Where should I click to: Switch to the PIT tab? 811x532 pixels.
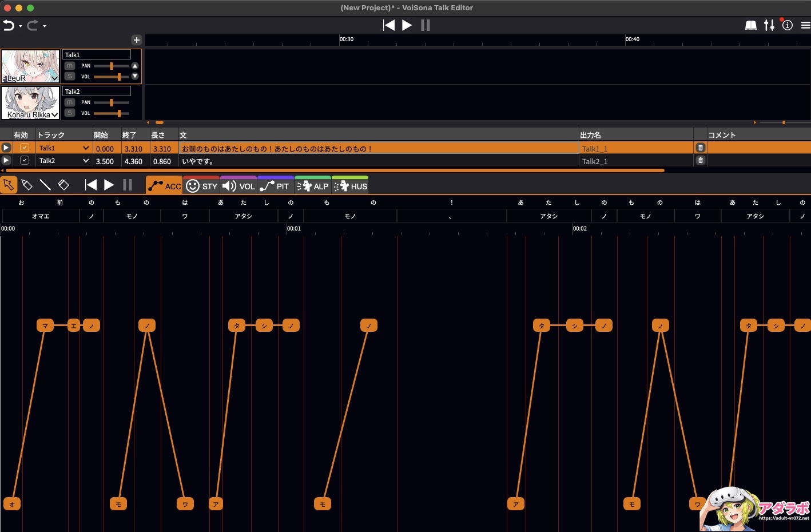[x=276, y=185]
